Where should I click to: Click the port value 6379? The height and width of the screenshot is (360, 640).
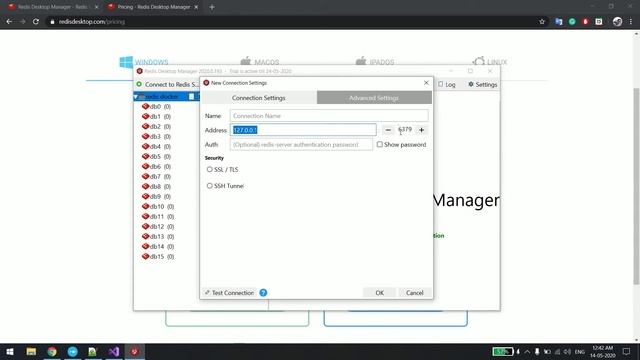[405, 129]
